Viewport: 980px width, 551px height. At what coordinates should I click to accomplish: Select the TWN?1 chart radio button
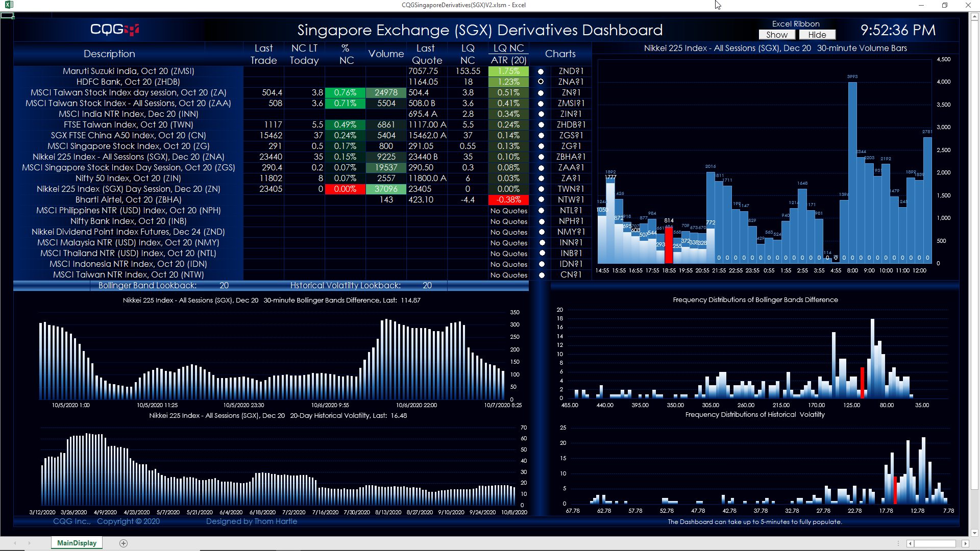[541, 189]
